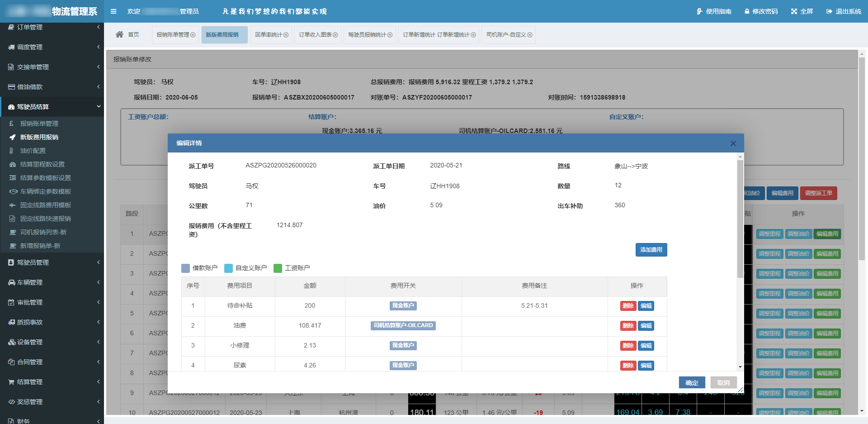
Task: Open 调度管理 truck icon
Action: (x=11, y=47)
